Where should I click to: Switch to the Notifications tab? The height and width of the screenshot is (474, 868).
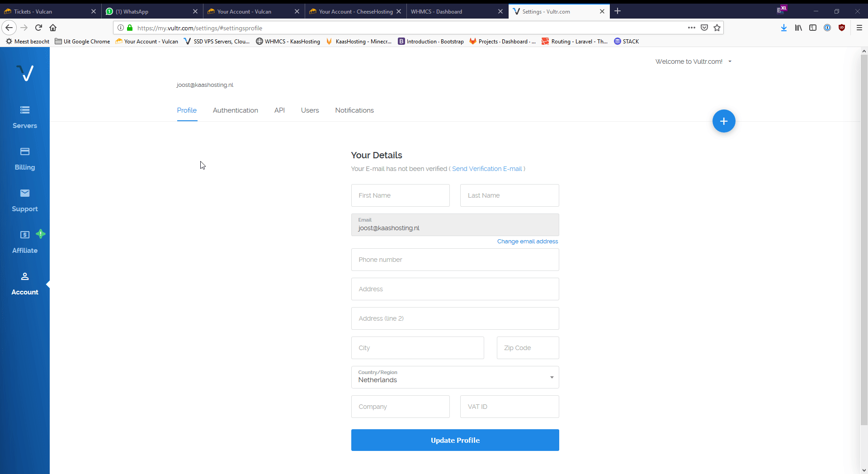click(354, 110)
